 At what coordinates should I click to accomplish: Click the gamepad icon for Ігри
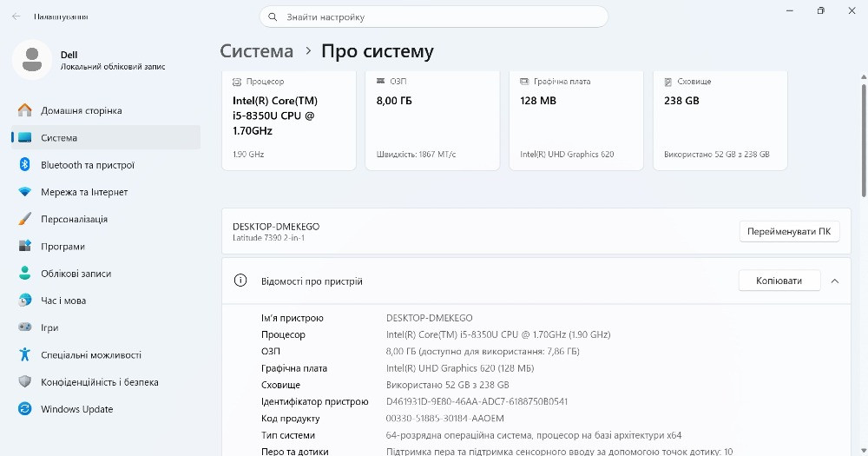[25, 327]
